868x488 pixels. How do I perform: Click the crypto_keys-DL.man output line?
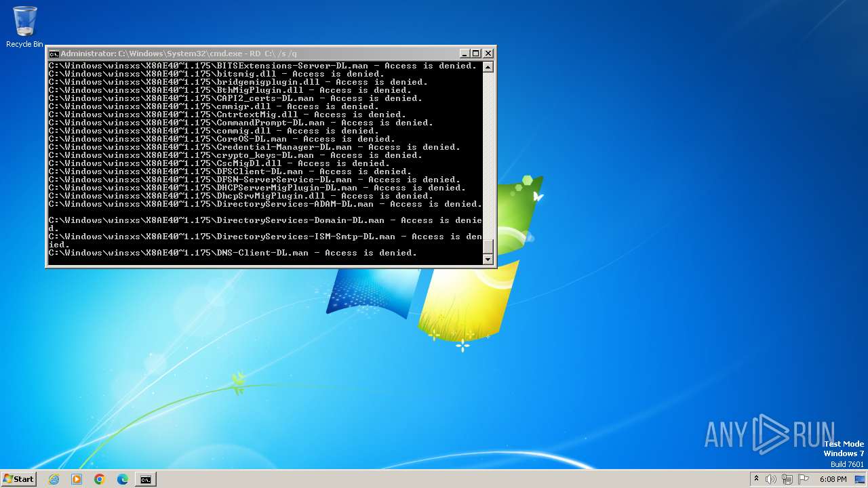pyautogui.click(x=235, y=155)
